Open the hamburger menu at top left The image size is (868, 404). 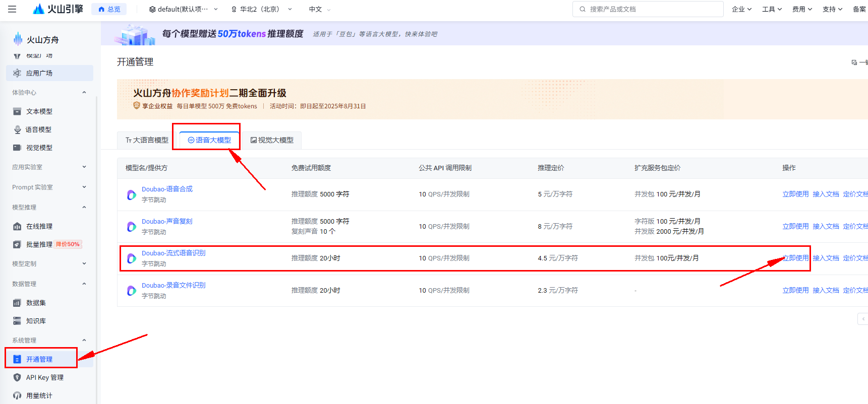(12, 9)
